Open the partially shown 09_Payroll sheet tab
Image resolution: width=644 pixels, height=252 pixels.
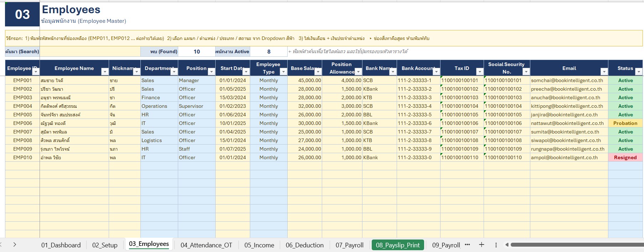pos(446,245)
